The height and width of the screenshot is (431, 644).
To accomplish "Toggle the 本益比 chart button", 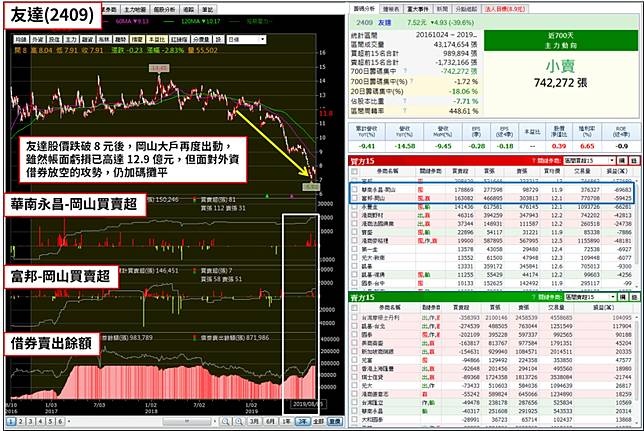I will pyautogui.click(x=157, y=39).
